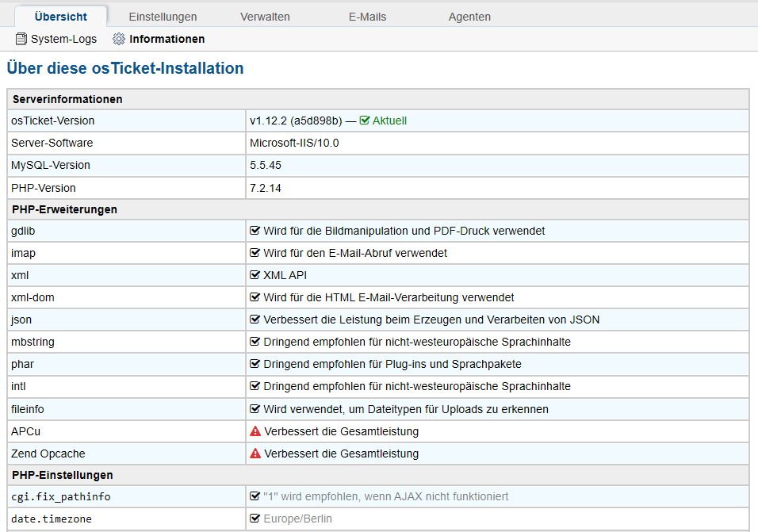Viewport: 758px width, 532px height.
Task: Click the Zend Opcache warning triangle icon
Action: (255, 454)
